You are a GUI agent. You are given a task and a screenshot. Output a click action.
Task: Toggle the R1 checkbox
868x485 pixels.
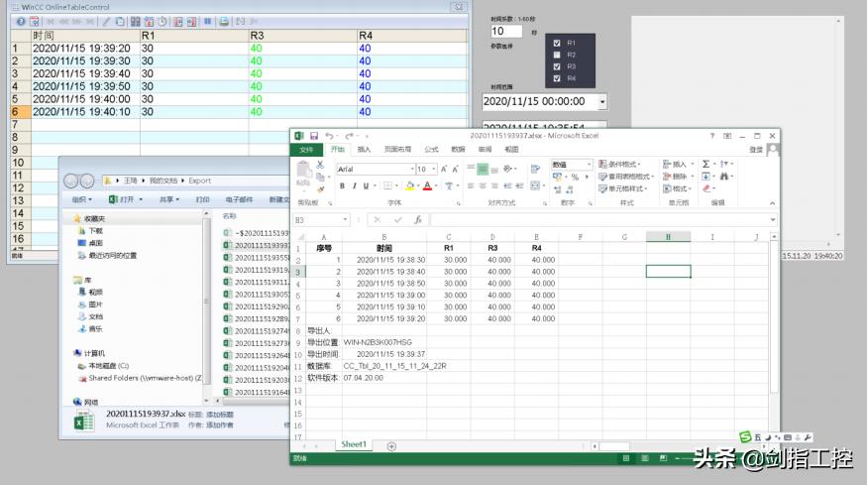(x=557, y=44)
